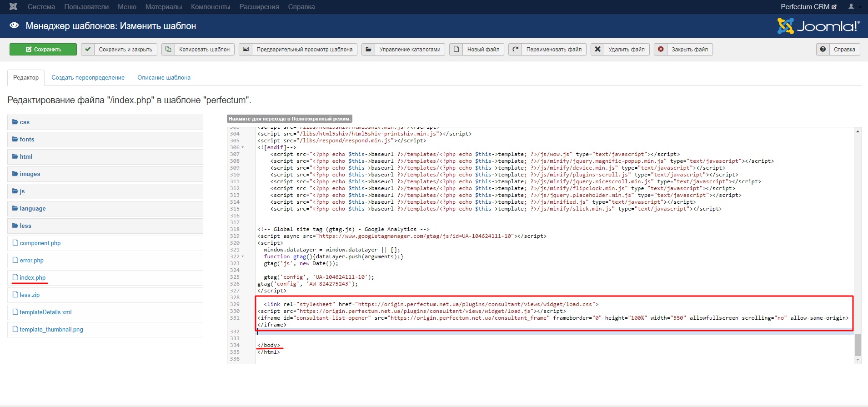Open the template_thumbnail.png file
The height and width of the screenshot is (407, 868).
105,330
